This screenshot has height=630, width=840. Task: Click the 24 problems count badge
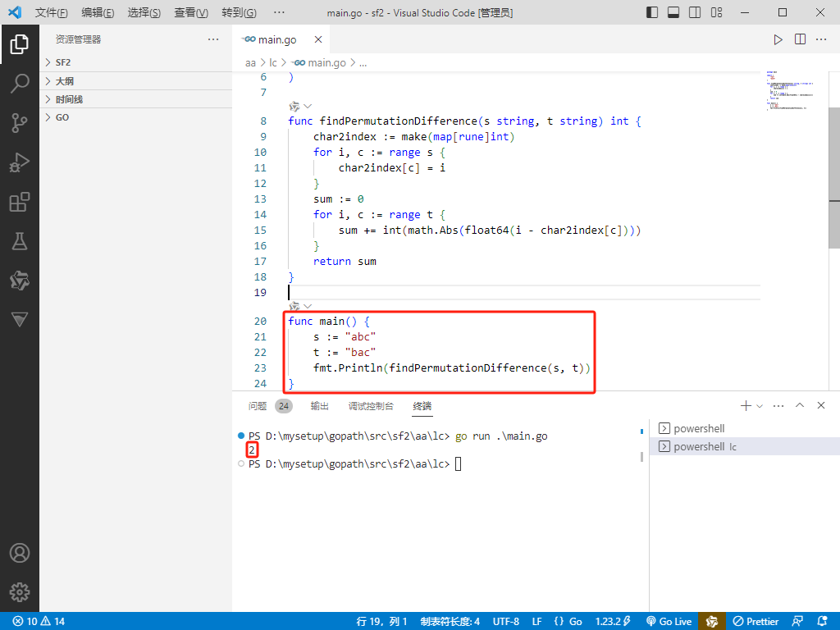pos(283,406)
